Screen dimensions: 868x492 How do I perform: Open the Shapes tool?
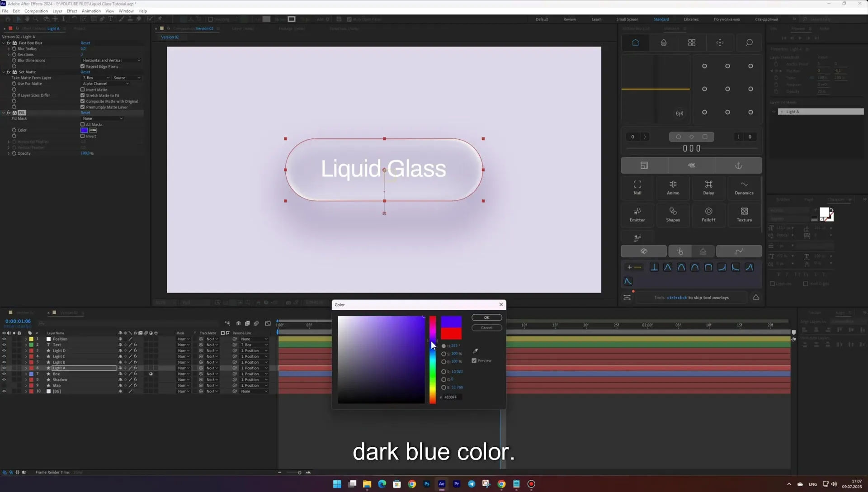673,214
